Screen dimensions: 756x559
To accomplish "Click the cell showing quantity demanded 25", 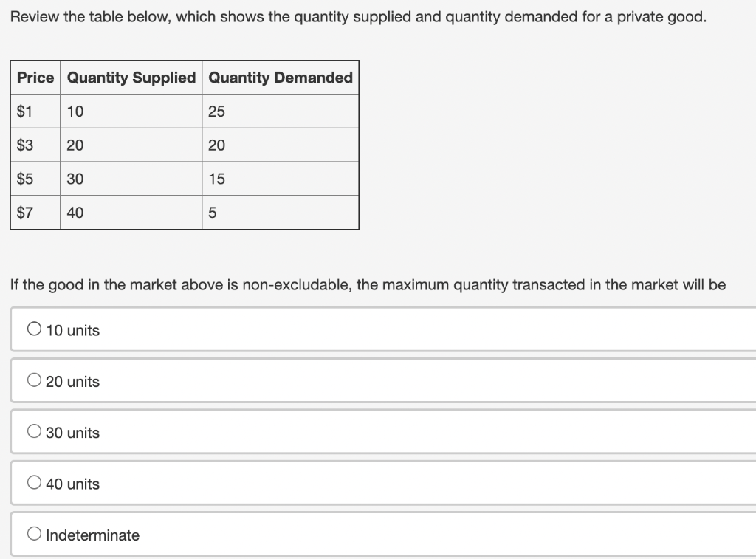I will 214,112.
